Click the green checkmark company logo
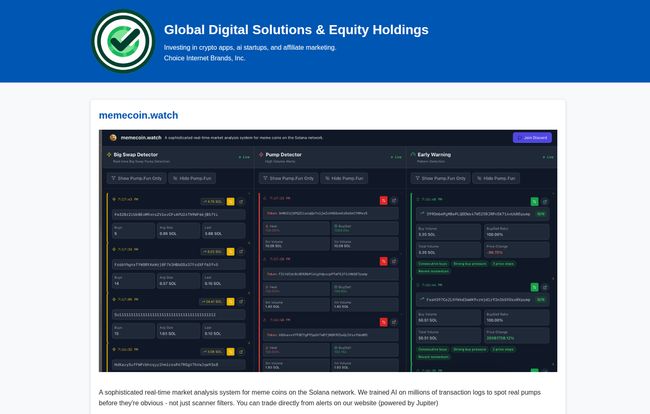This screenshot has width=650, height=414. click(x=123, y=41)
